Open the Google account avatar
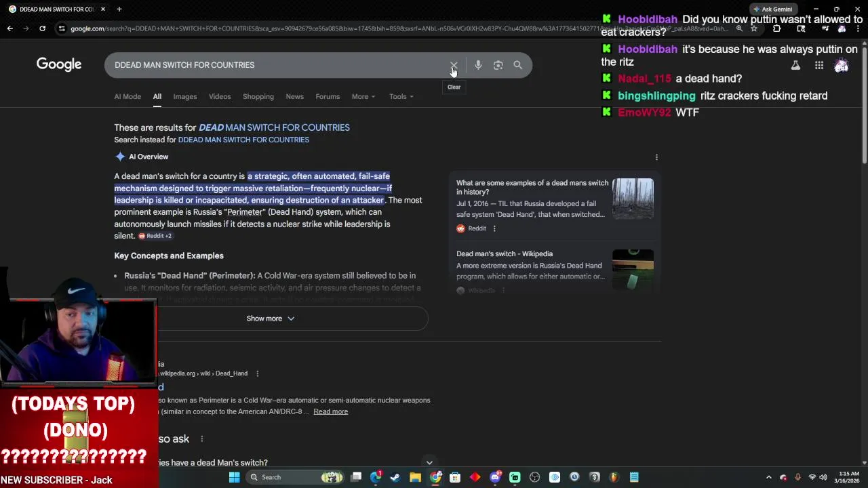This screenshot has height=488, width=868. (x=842, y=66)
